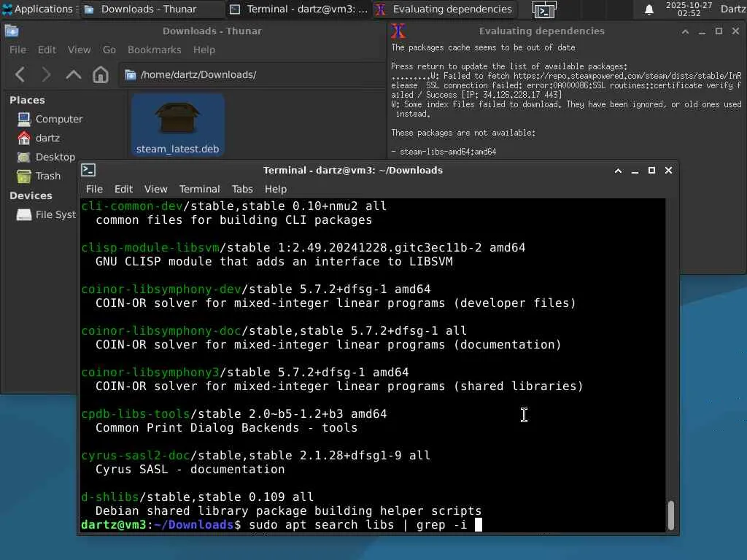This screenshot has height=560, width=747.
Task: Click the terminal scrollbar handle
Action: [671, 515]
